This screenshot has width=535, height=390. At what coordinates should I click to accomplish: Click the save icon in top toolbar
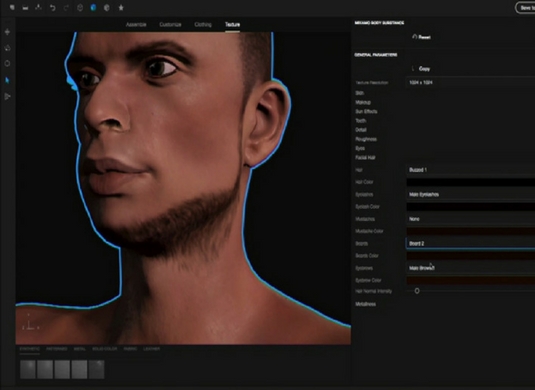[25, 8]
